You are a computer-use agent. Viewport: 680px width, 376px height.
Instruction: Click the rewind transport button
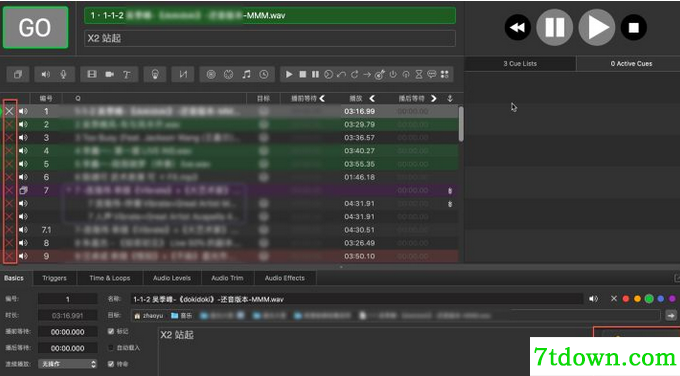click(x=518, y=28)
